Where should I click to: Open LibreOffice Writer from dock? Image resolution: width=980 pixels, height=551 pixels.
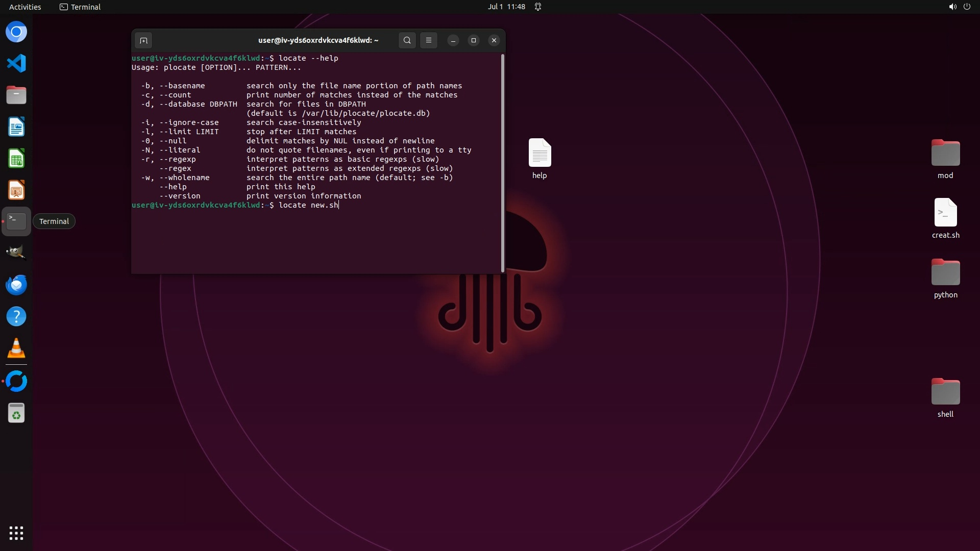point(16,127)
